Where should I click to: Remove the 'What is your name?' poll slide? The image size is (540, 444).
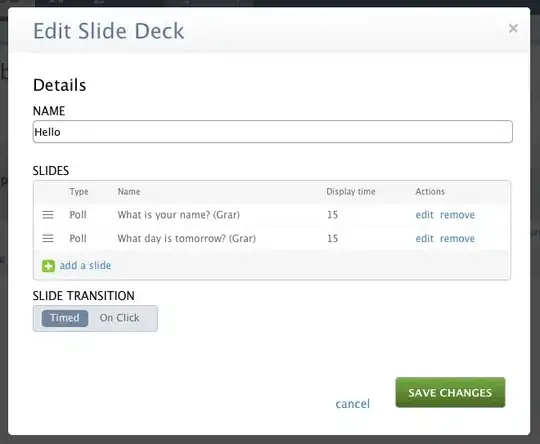tap(457, 215)
